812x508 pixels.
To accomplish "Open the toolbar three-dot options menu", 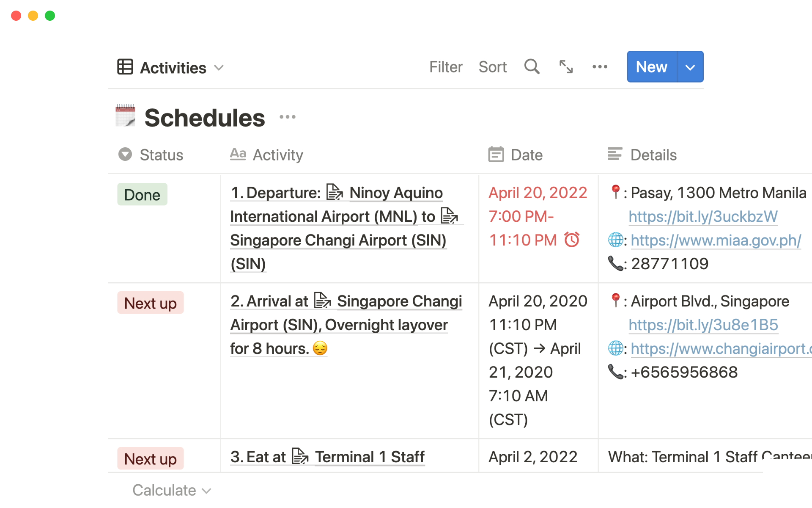I will coord(600,67).
